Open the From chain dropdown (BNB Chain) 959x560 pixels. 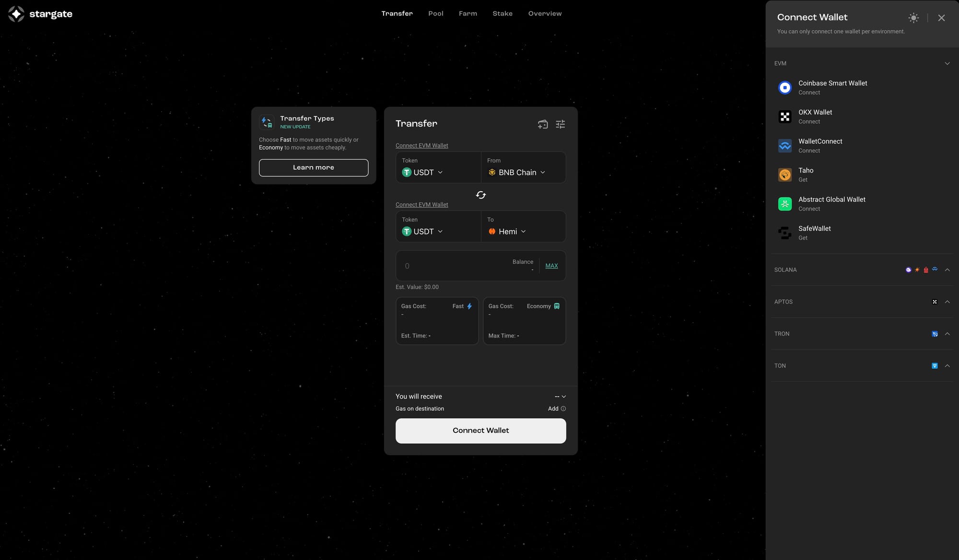(517, 173)
